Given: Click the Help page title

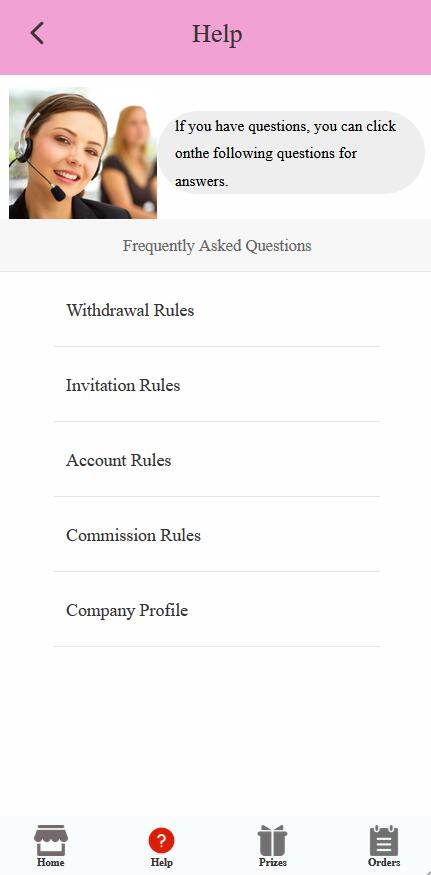Looking at the screenshot, I should 217,34.
